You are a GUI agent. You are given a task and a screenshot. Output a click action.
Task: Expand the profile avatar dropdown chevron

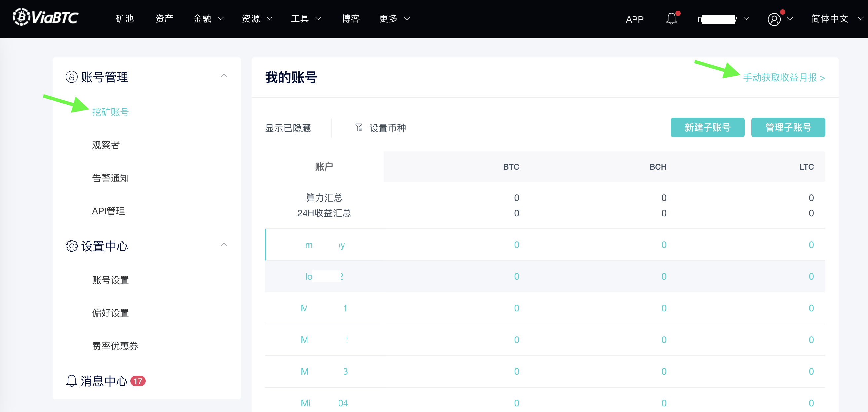point(790,19)
